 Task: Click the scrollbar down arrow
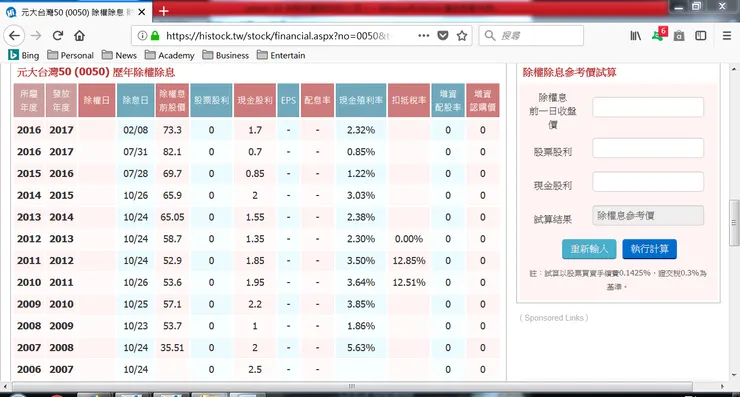click(734, 375)
